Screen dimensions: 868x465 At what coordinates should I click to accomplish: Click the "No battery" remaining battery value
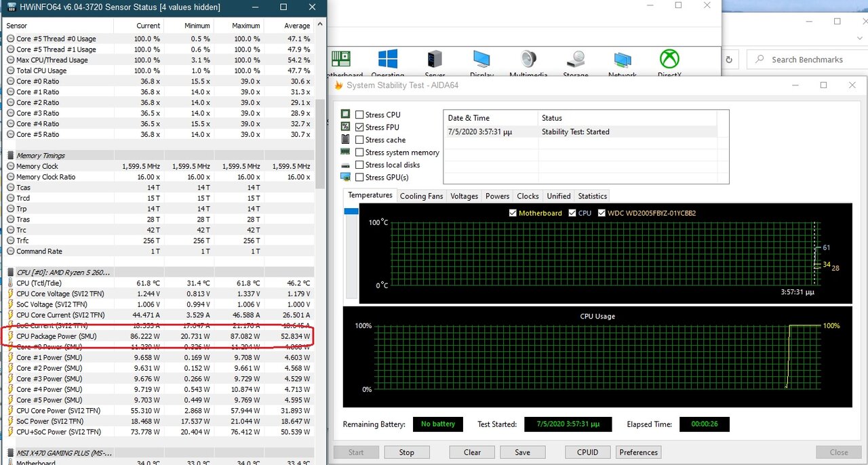(438, 424)
